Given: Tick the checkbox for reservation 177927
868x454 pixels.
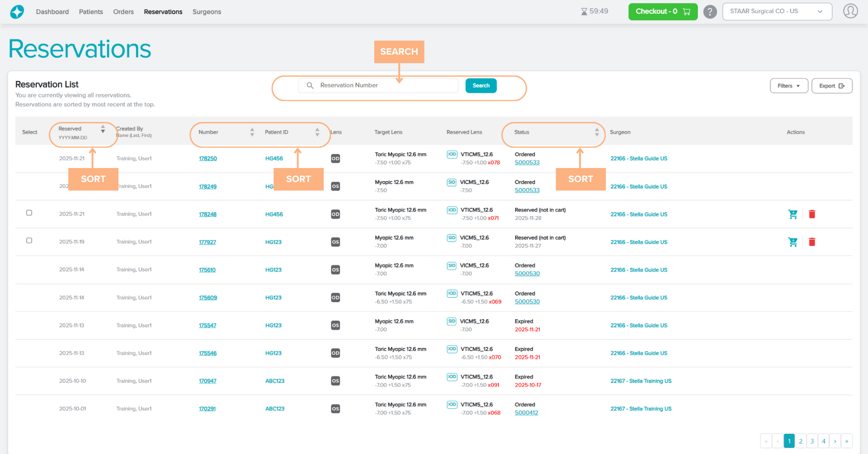Looking at the screenshot, I should pyautogui.click(x=29, y=241).
